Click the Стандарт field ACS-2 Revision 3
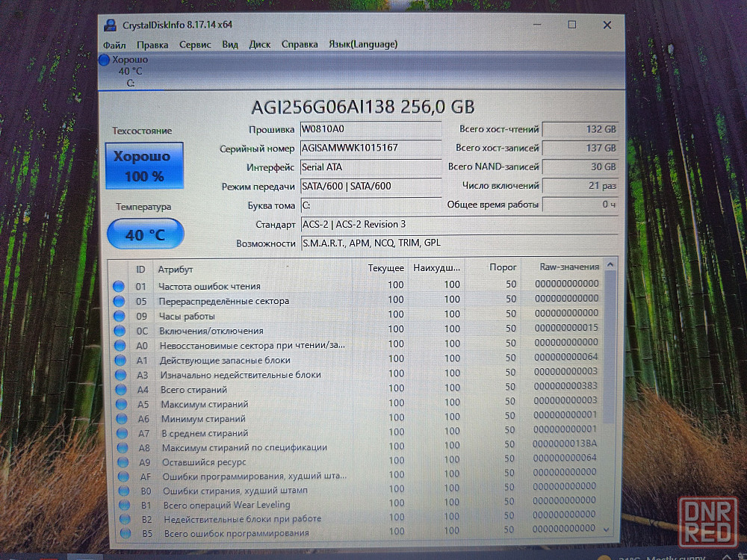The height and width of the screenshot is (560, 747). pos(459,224)
